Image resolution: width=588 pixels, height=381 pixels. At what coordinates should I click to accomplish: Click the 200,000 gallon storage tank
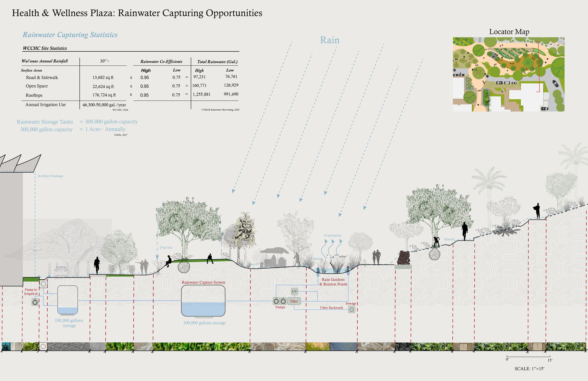tap(203, 301)
